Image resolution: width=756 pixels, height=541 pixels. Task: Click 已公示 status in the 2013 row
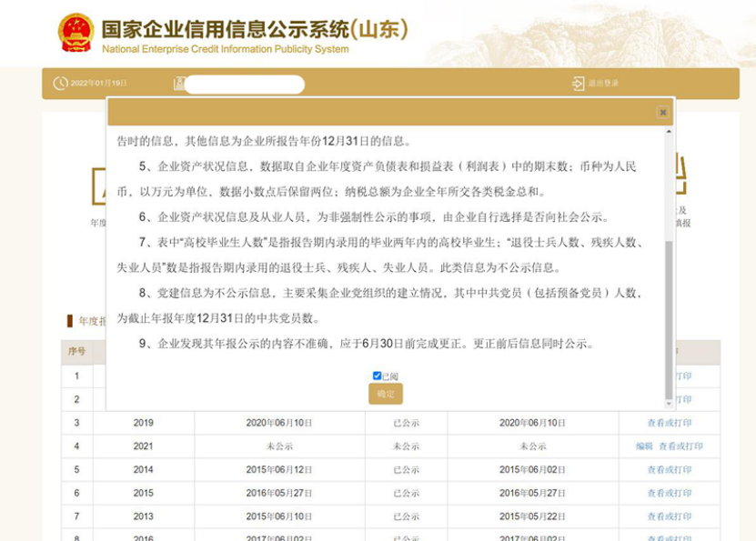[x=406, y=516]
